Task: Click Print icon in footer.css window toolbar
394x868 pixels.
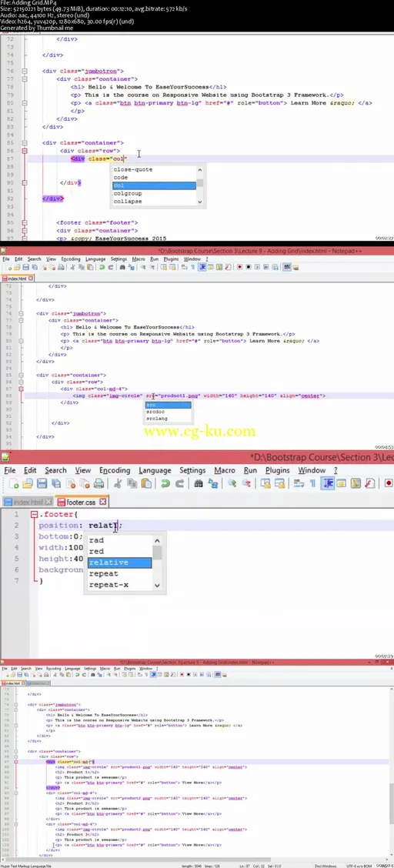Action: click(x=99, y=484)
